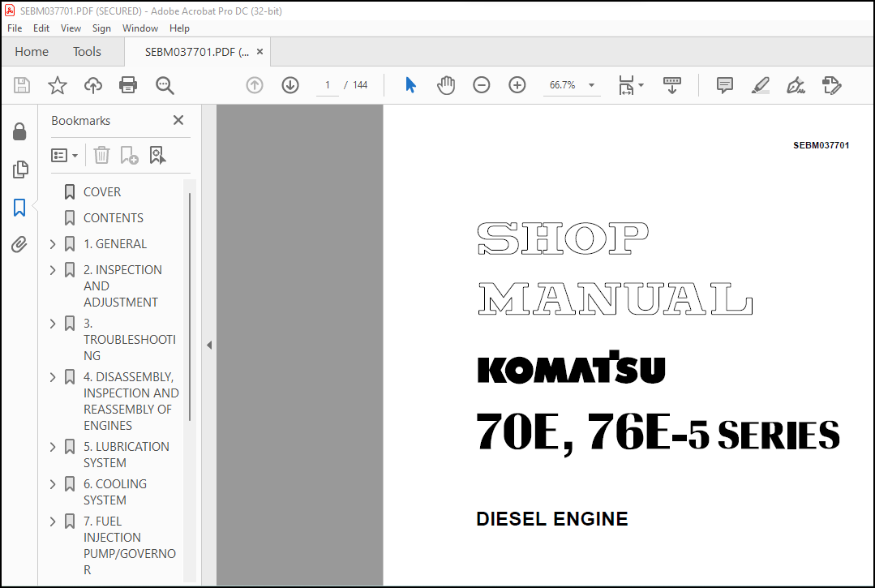View security settings lock icon
This screenshot has width=875, height=588.
pyautogui.click(x=19, y=131)
